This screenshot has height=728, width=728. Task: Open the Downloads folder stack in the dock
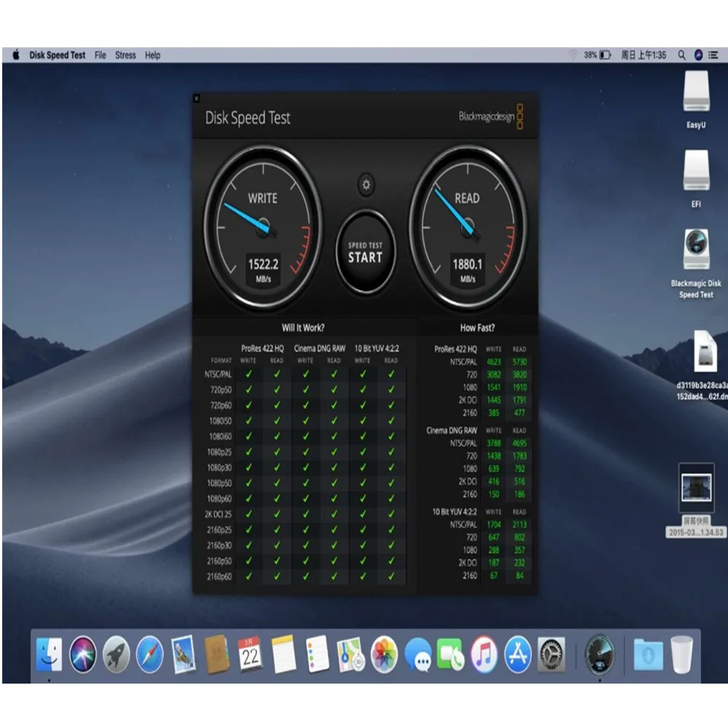(646, 654)
